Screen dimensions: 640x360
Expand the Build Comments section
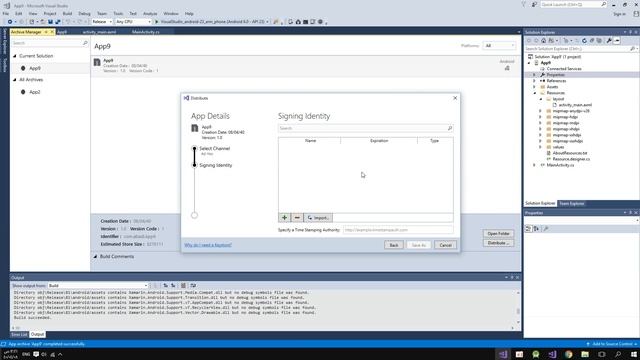pyautogui.click(x=95, y=256)
